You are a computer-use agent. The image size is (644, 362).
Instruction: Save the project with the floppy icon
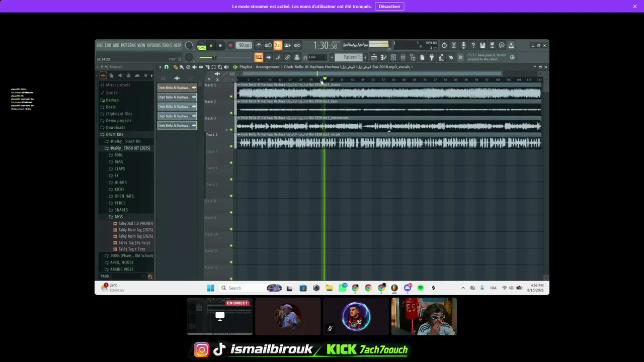pyautogui.click(x=482, y=46)
